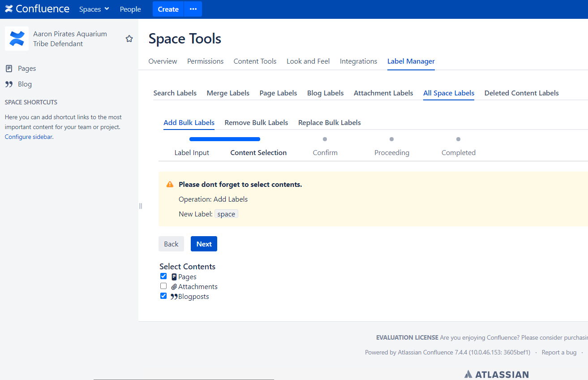Image resolution: width=588 pixels, height=380 pixels.
Task: Click the Atlassian logo in footer
Action: click(496, 374)
